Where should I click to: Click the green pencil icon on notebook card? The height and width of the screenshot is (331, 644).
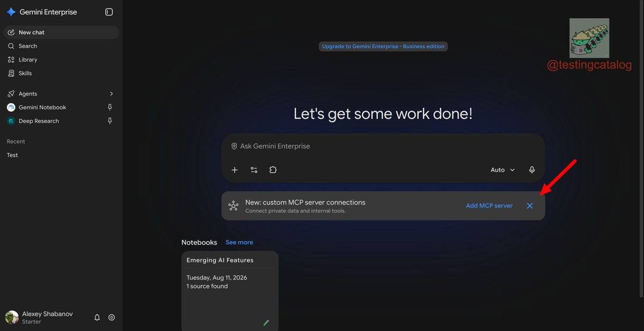coord(266,323)
